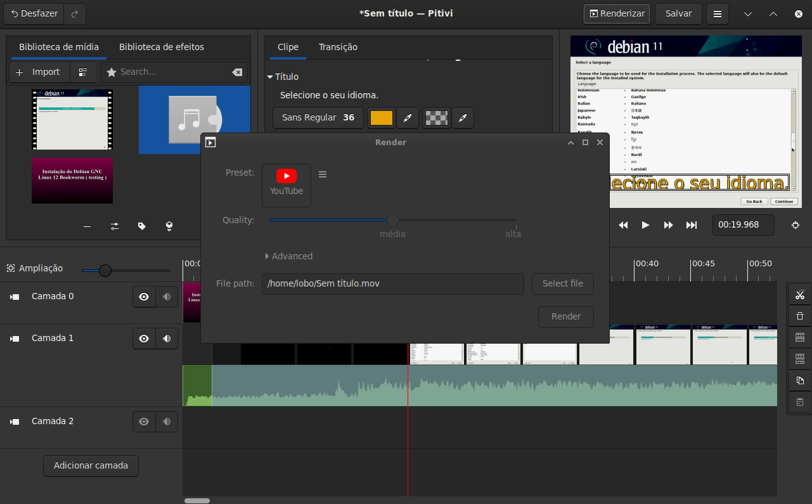
Task: Click the Salvar button
Action: click(678, 13)
